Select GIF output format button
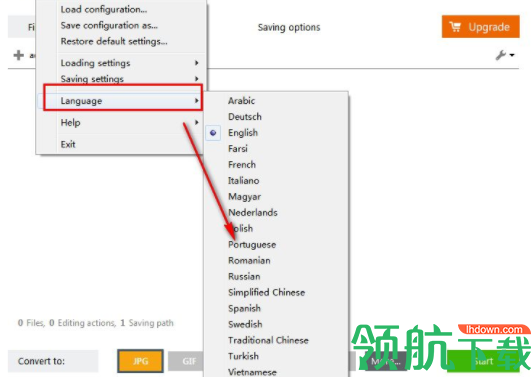The height and width of the screenshot is (377, 531). (x=186, y=361)
